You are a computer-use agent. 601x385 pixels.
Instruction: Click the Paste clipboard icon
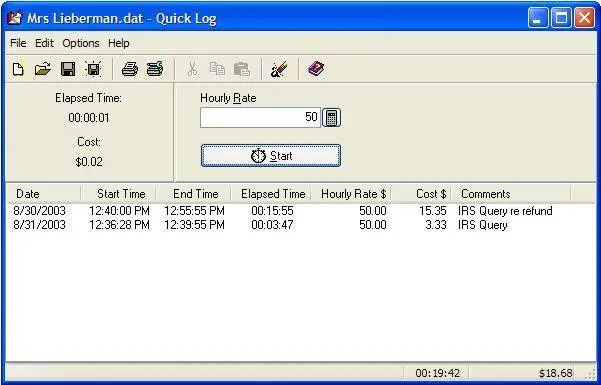coord(242,69)
